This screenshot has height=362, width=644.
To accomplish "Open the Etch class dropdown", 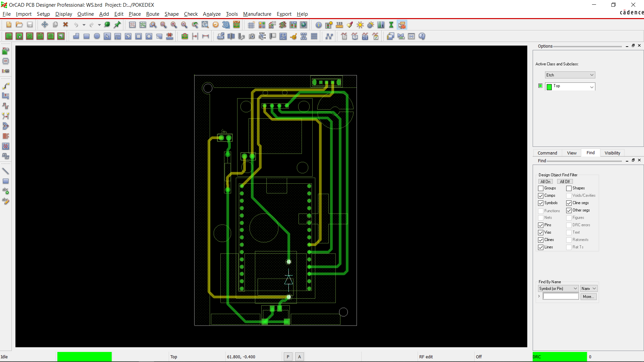I will pos(570,75).
